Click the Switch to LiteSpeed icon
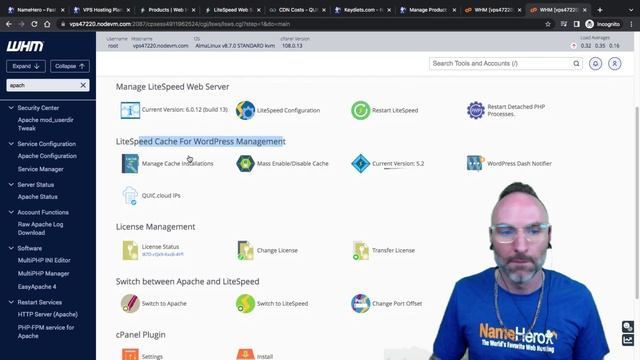Image resolution: width=640 pixels, height=360 pixels. tap(245, 303)
